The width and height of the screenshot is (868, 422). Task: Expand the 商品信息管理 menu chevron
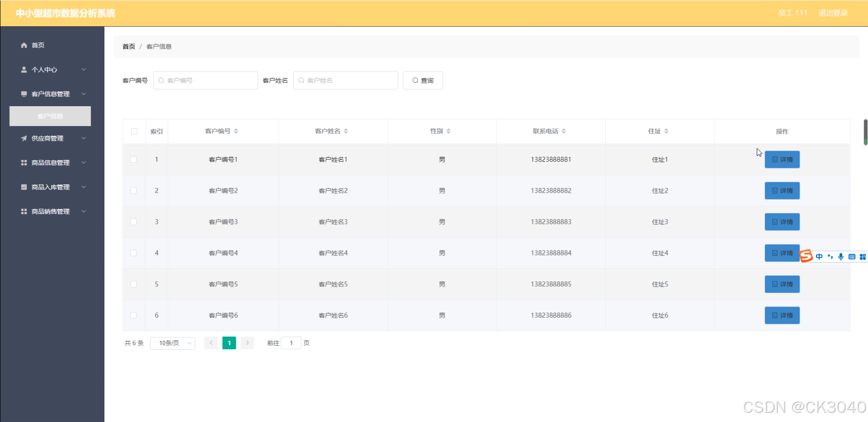84,162
